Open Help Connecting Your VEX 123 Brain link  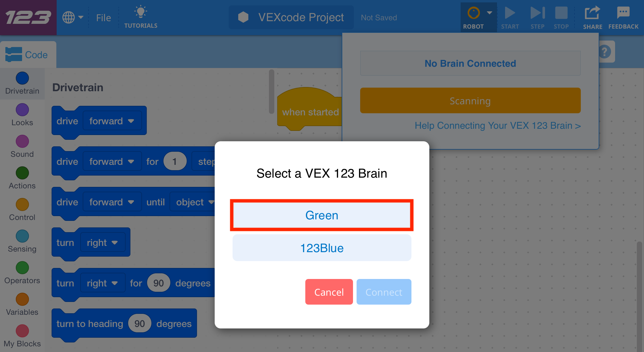pos(498,125)
